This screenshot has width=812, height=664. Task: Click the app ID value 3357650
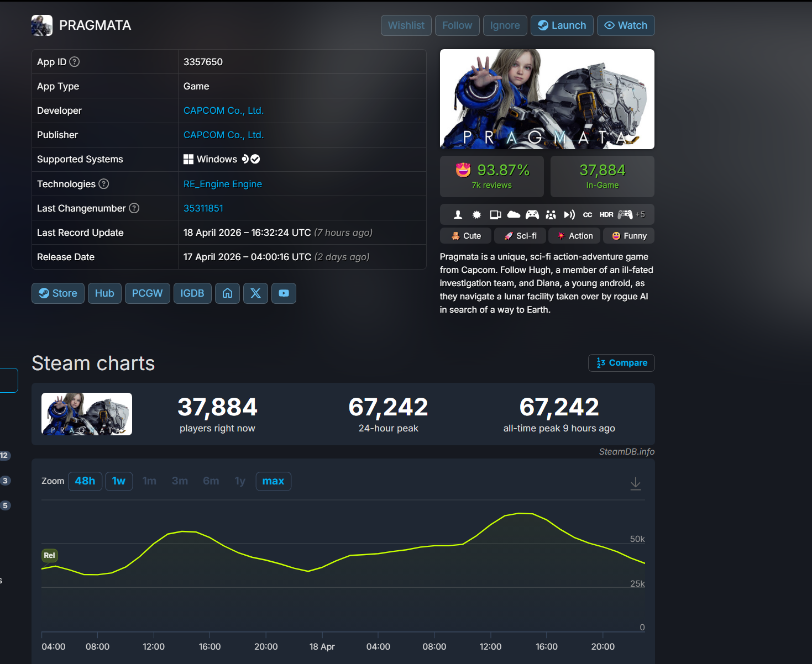(203, 62)
